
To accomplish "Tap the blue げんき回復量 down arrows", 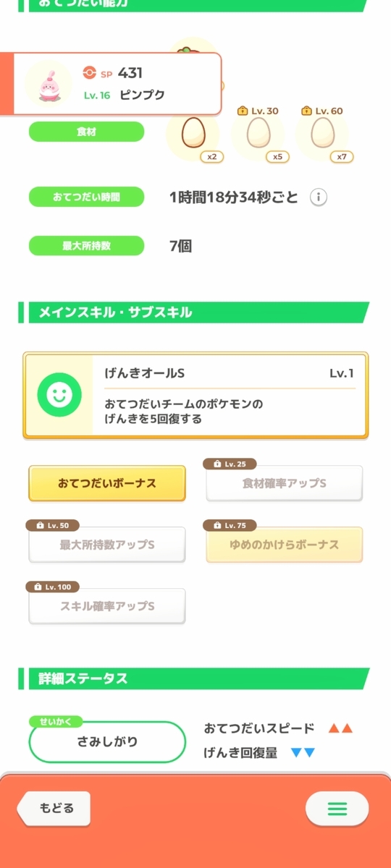I will pyautogui.click(x=303, y=753).
